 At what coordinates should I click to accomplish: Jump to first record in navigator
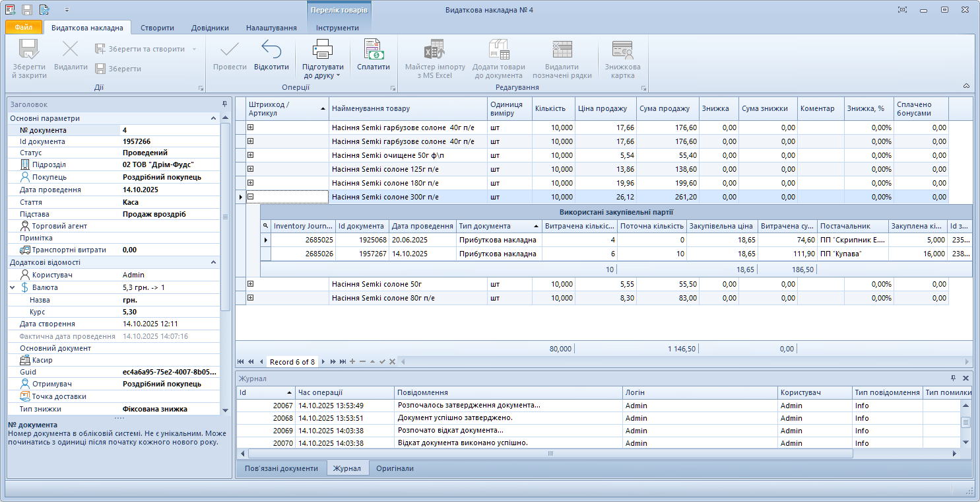coord(240,361)
